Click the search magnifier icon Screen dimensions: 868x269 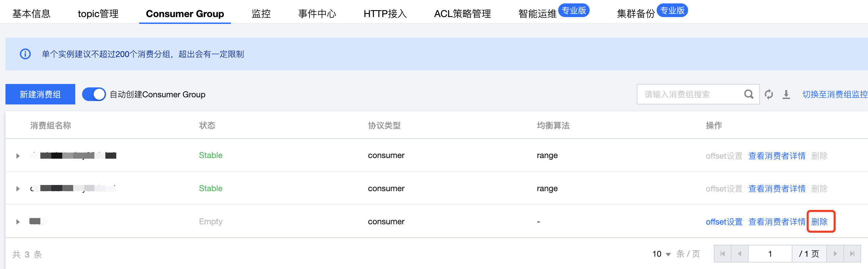(748, 94)
